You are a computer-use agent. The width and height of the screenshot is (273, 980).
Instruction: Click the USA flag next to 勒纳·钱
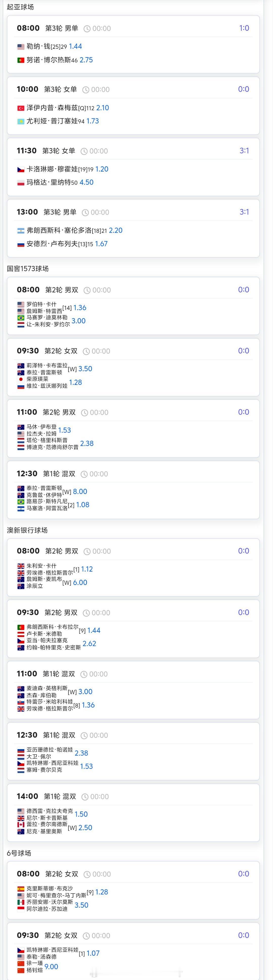click(21, 47)
